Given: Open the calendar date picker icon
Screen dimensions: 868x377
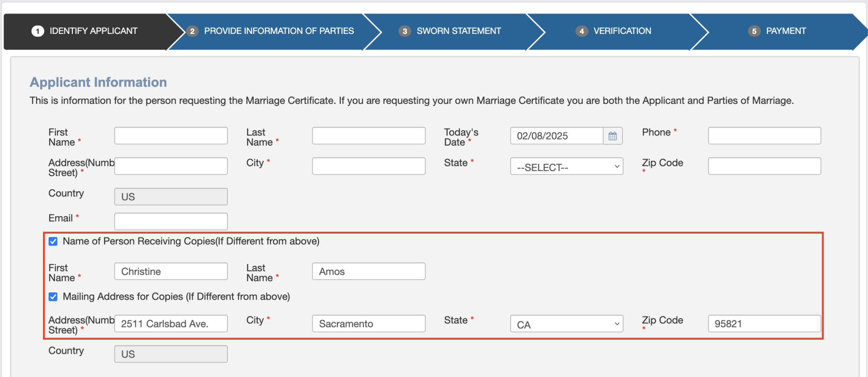Looking at the screenshot, I should click(x=613, y=136).
